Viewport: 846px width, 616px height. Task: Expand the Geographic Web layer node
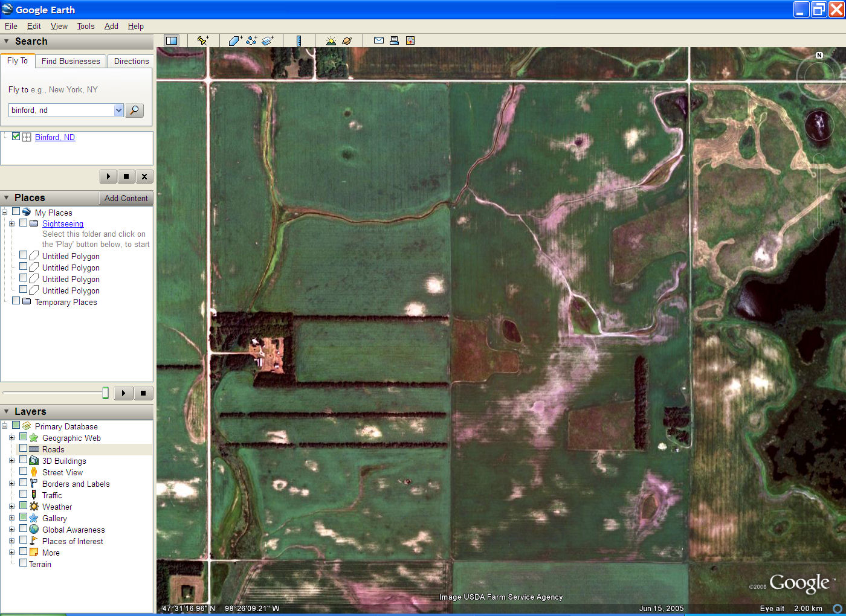(x=11, y=438)
